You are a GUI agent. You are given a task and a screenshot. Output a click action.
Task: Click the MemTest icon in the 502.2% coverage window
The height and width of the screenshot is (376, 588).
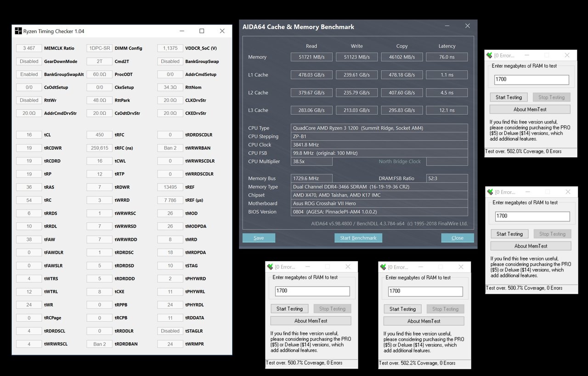click(384, 267)
